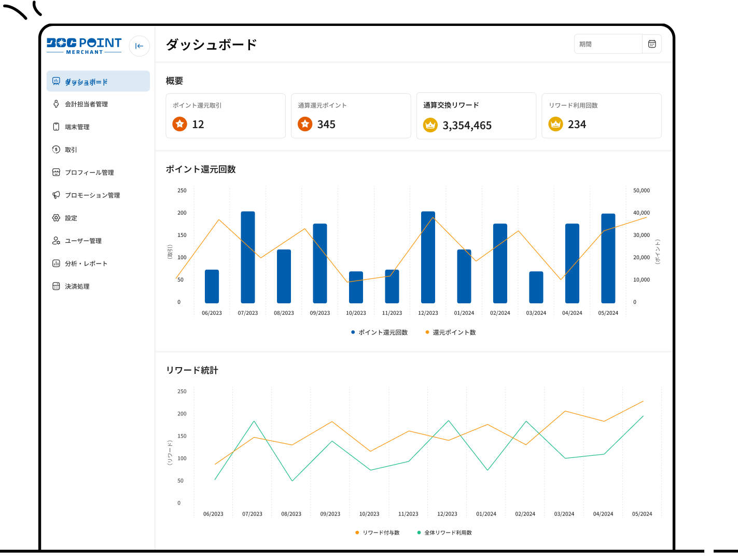The width and height of the screenshot is (738, 560).
Task: Click the settings gear icon in sidebar
Action: click(x=56, y=218)
